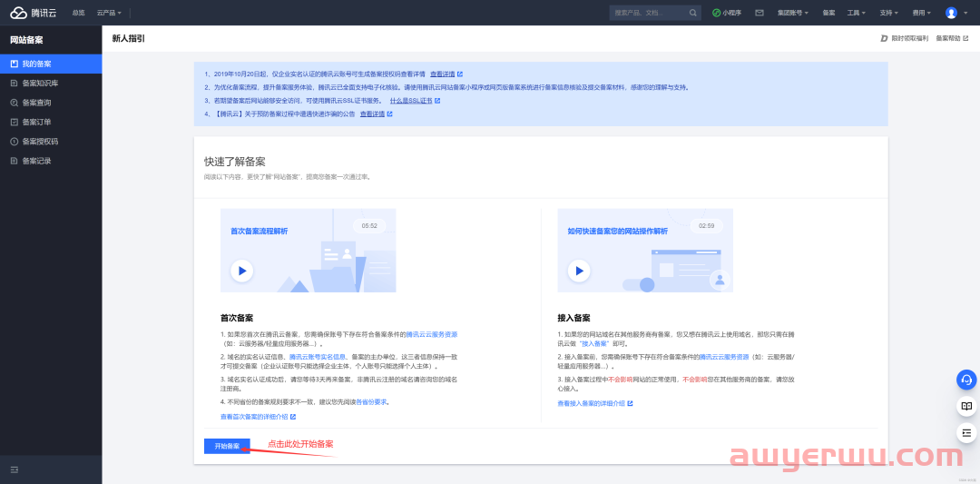Open the 各省份要求 link
The image size is (980, 484).
tap(371, 401)
